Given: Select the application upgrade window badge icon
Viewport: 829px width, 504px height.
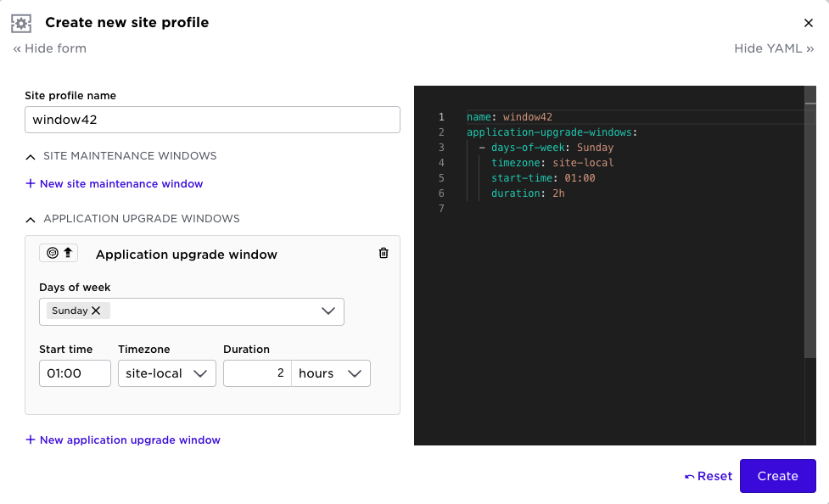Looking at the screenshot, I should [53, 252].
